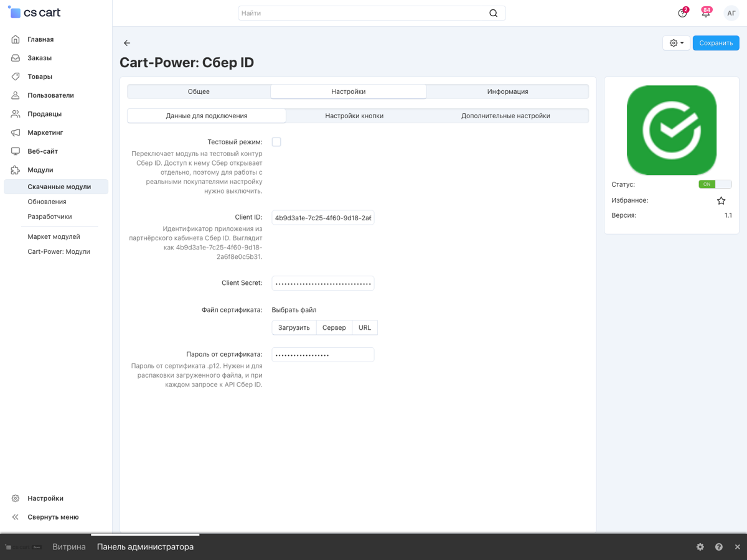Switch the Статус toggle off
747x560 pixels.
(x=715, y=184)
